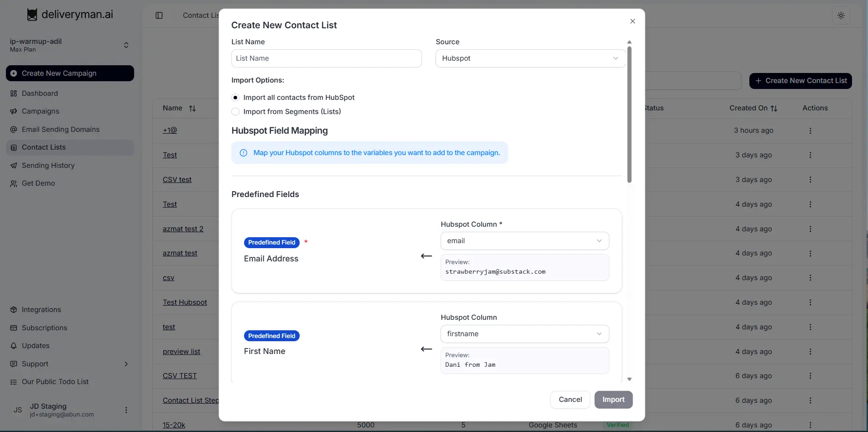
Task: Expand the email Hubspot Column dropdown
Action: point(525,241)
